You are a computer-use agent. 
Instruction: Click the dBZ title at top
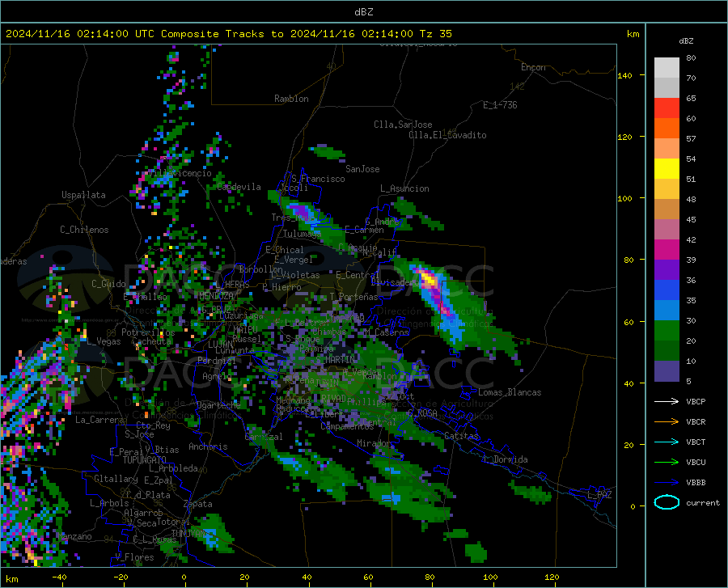[x=363, y=12]
